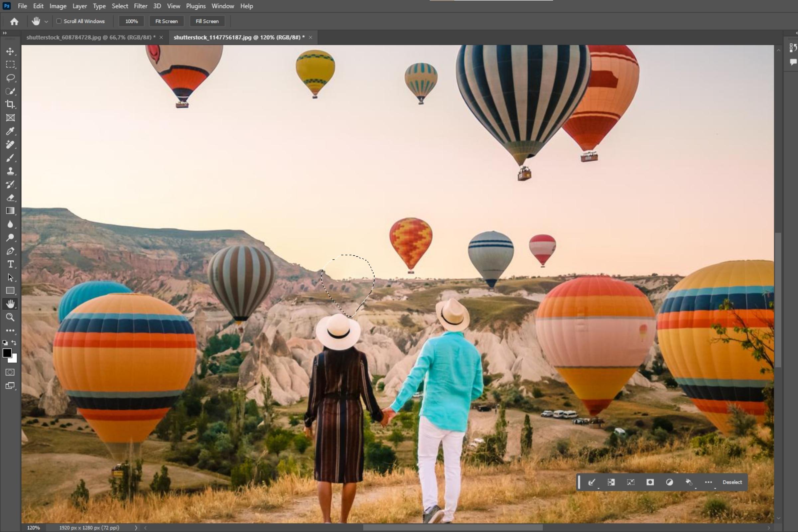Open the Filter menu
Viewport: 798px width, 532px height.
(140, 6)
